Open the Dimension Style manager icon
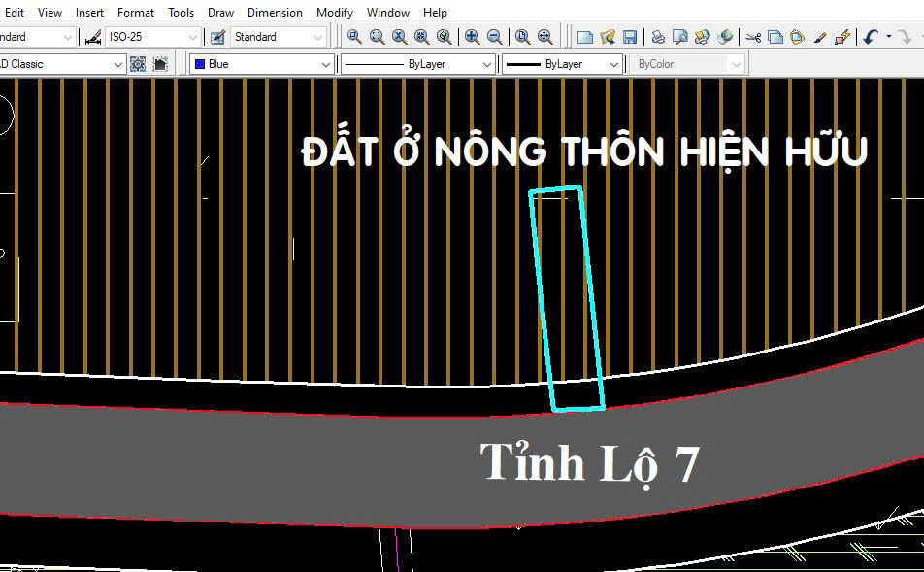 (x=93, y=37)
